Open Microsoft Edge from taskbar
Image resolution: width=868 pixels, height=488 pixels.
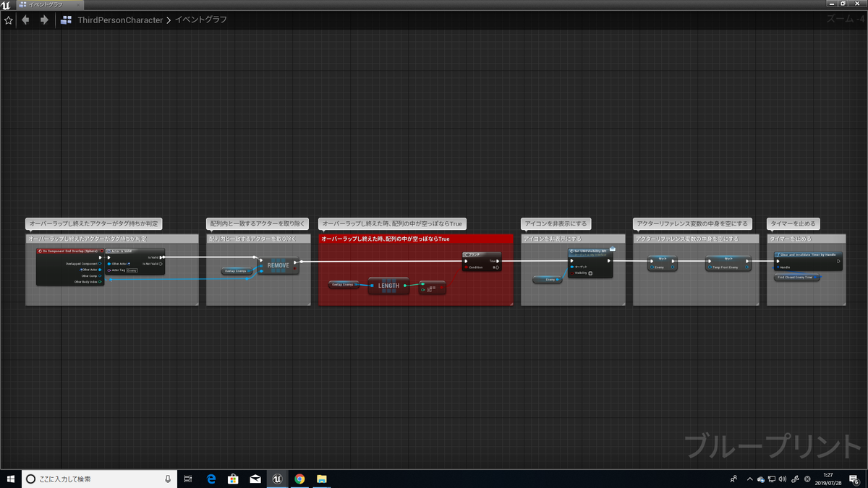click(212, 479)
